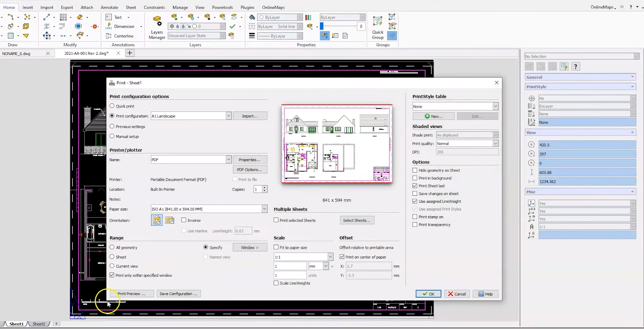Switch to Sheet2
This screenshot has width=644, height=329.
coord(39,324)
